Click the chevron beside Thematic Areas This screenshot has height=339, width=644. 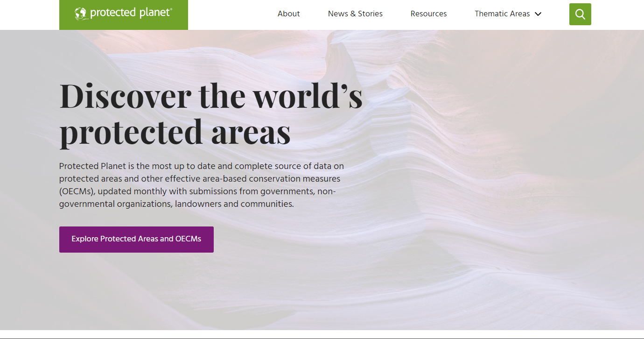(x=538, y=14)
